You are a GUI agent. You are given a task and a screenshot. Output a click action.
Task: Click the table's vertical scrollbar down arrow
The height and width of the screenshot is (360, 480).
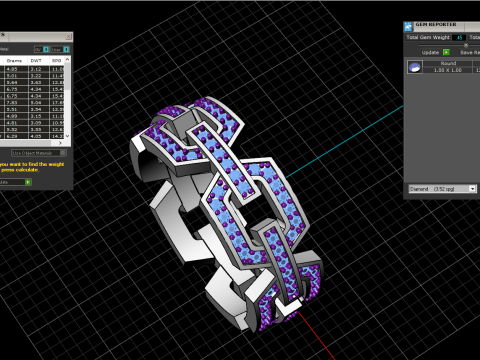(68, 136)
